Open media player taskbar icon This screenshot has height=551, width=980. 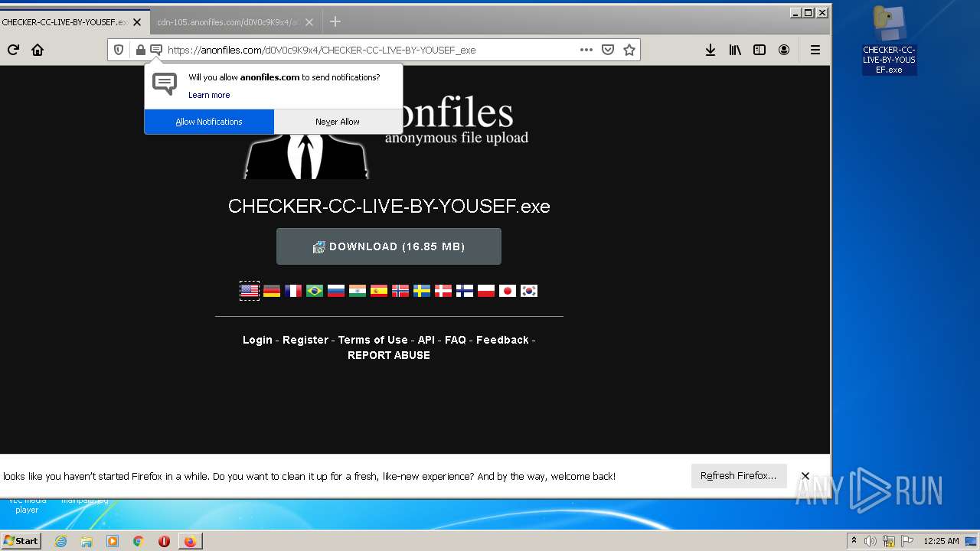[113, 541]
